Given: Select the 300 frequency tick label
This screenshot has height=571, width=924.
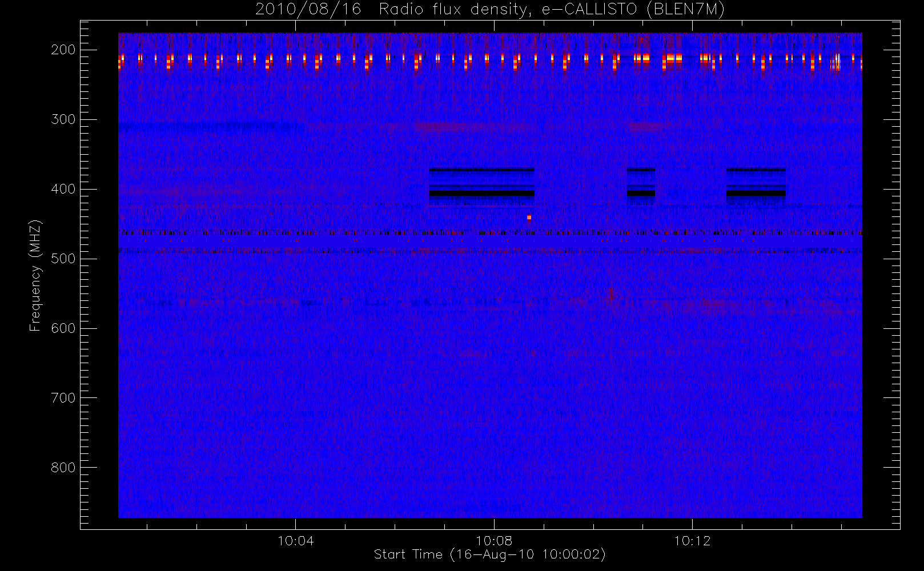Looking at the screenshot, I should (x=63, y=119).
